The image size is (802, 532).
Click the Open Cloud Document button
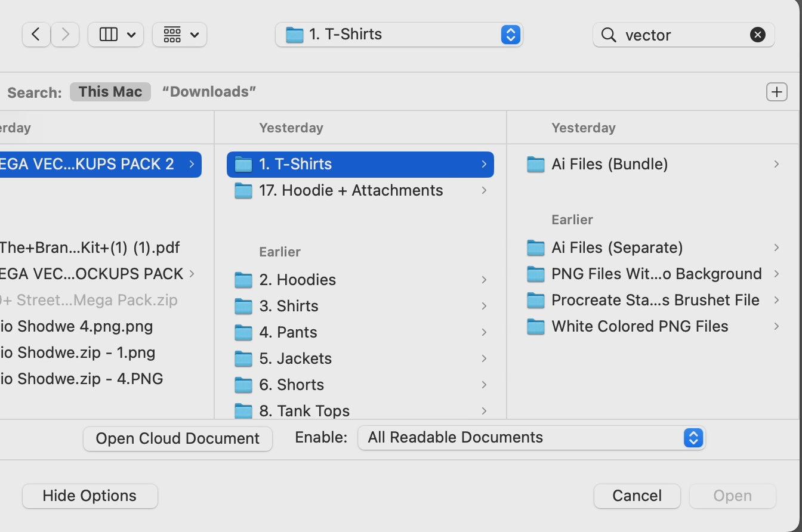[x=178, y=439]
